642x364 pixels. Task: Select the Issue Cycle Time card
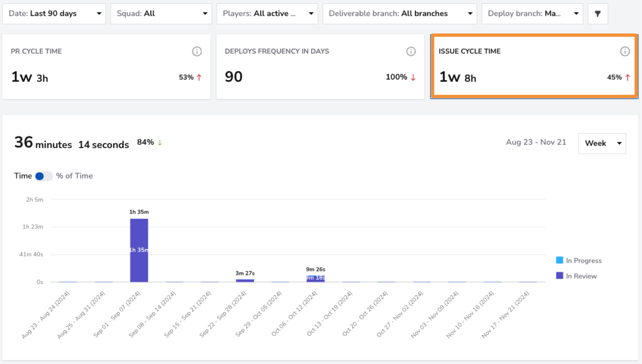pos(534,67)
